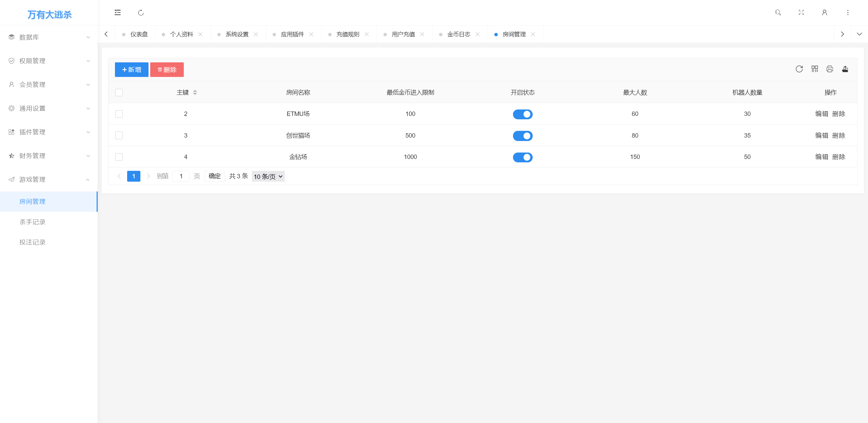Open column display settings icon above the table
Viewport: 868px width, 423px height.
815,69
